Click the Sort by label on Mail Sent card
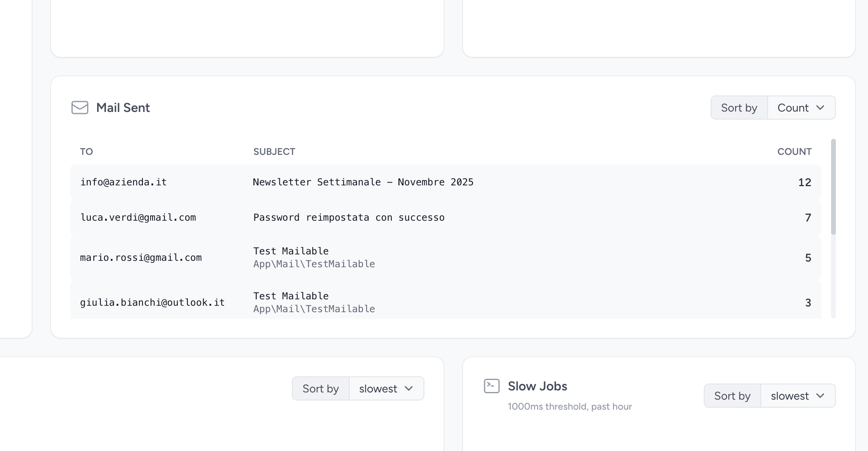This screenshot has height=451, width=868. tap(739, 108)
